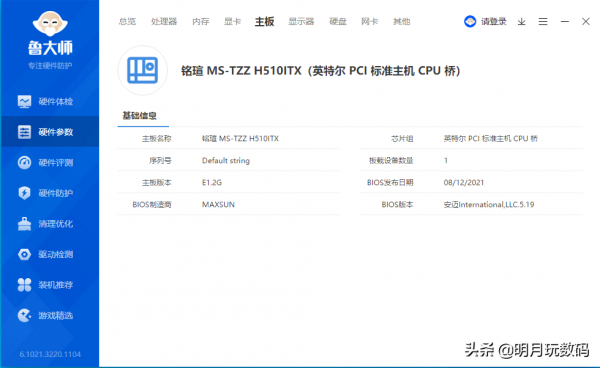Click the 驱动检测 gear icon

pos(24,254)
